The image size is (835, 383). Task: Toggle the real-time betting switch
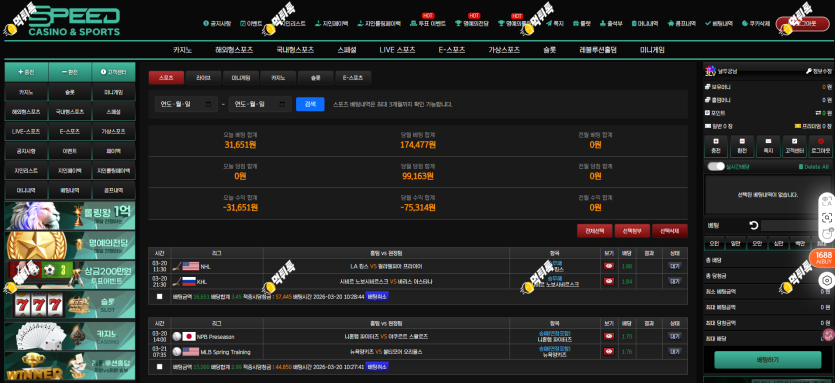[x=716, y=167]
